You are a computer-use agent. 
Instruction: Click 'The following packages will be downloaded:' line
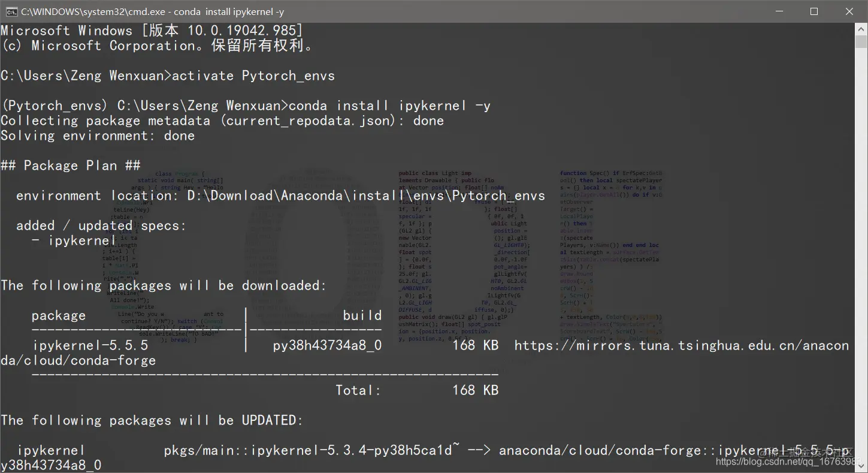[x=164, y=285]
